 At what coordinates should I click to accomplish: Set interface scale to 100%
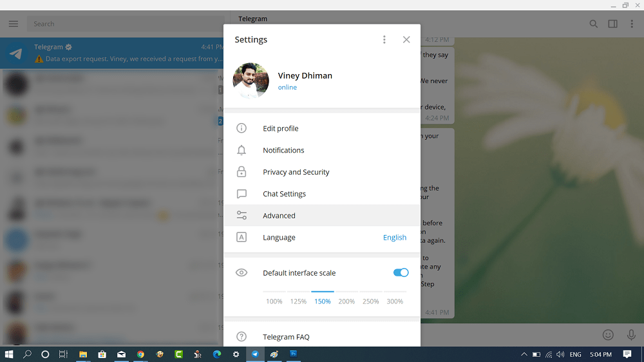274,301
